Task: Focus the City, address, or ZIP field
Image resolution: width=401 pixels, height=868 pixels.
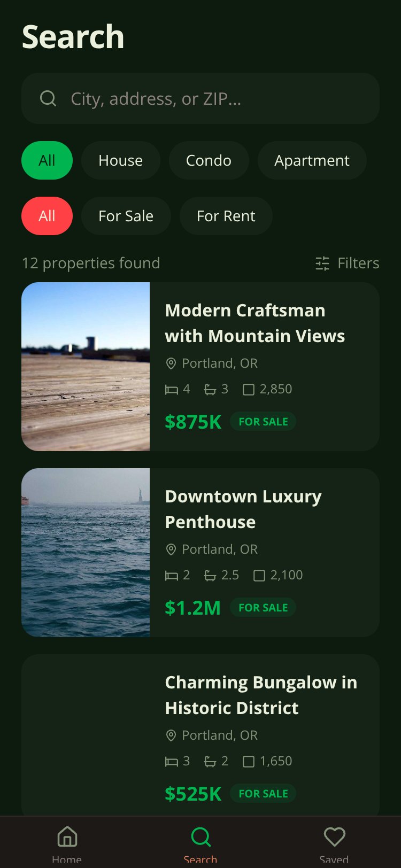Action: (200, 98)
